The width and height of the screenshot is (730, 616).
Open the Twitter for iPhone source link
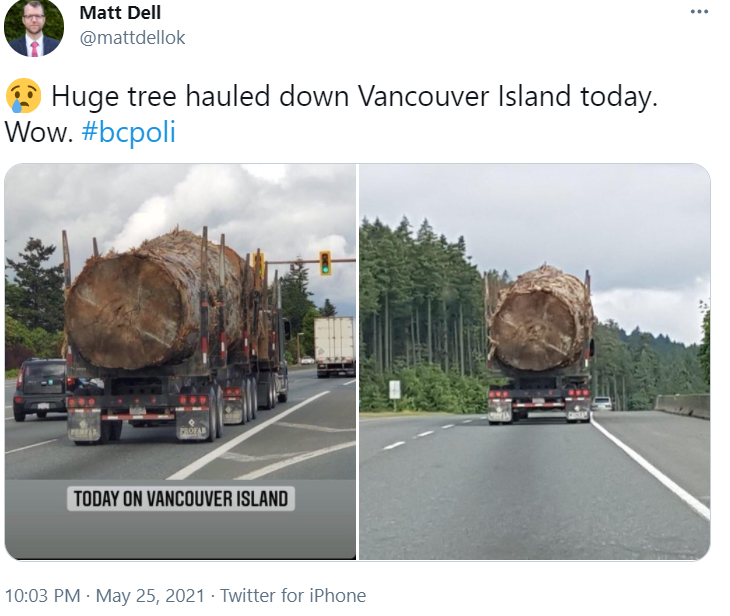point(293,596)
